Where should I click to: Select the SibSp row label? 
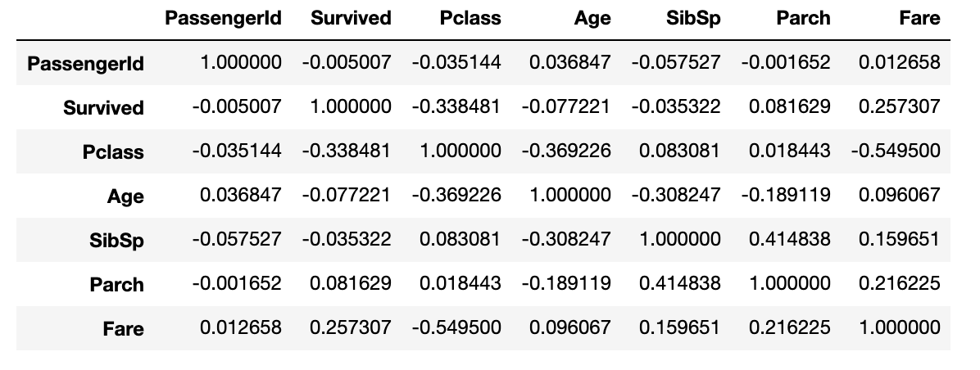116,241
